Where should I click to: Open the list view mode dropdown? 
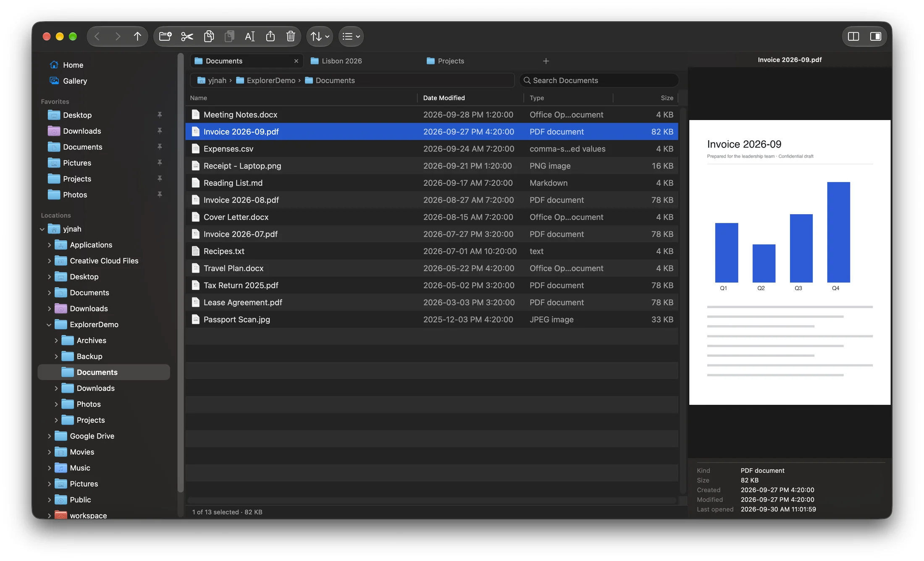pos(351,37)
